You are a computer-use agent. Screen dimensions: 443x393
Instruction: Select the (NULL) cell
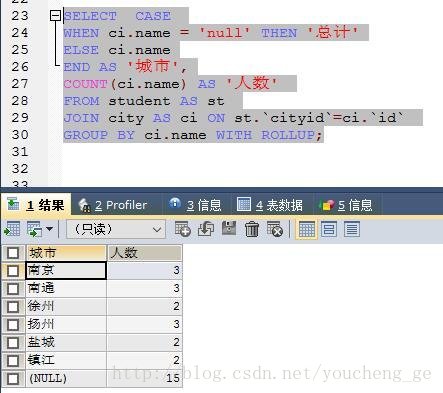[66, 378]
